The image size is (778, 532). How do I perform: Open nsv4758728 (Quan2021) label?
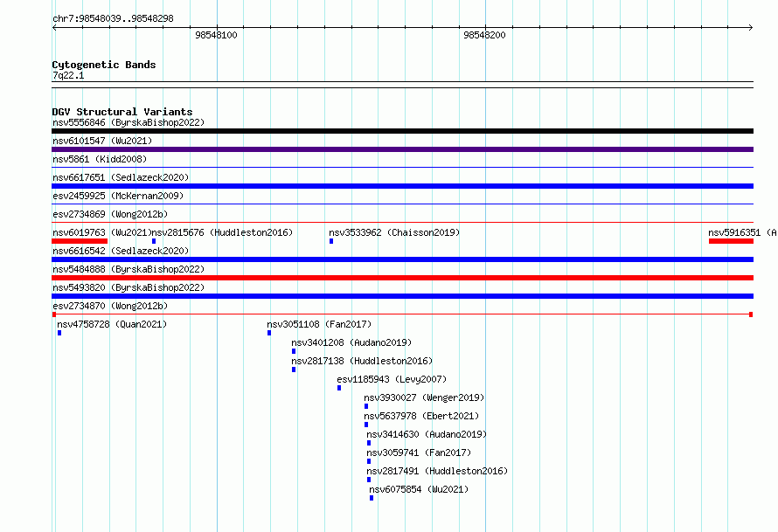(x=112, y=324)
